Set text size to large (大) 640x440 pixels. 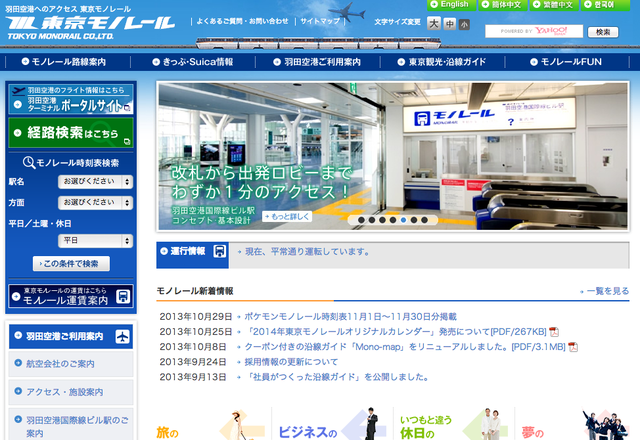pyautogui.click(x=434, y=24)
